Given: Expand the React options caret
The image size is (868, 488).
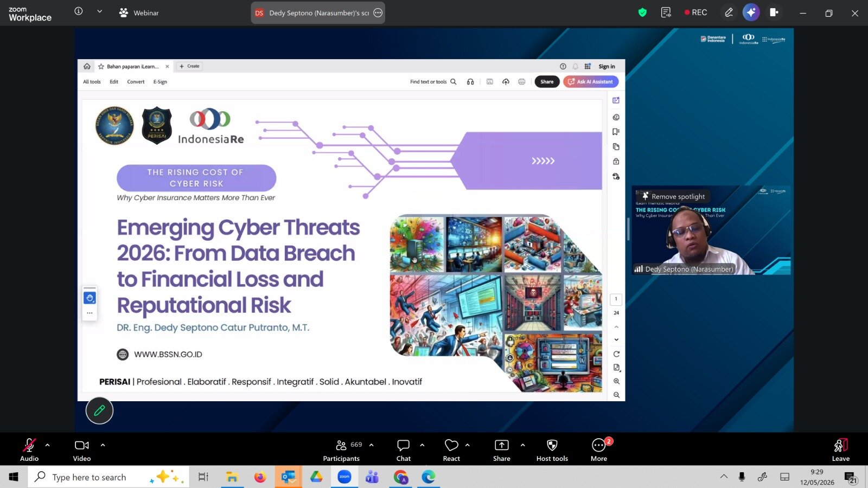Looking at the screenshot, I should point(468,445).
